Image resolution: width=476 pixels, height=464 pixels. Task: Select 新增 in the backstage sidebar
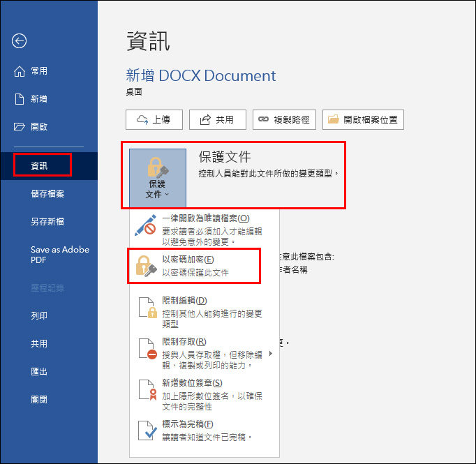click(49, 99)
